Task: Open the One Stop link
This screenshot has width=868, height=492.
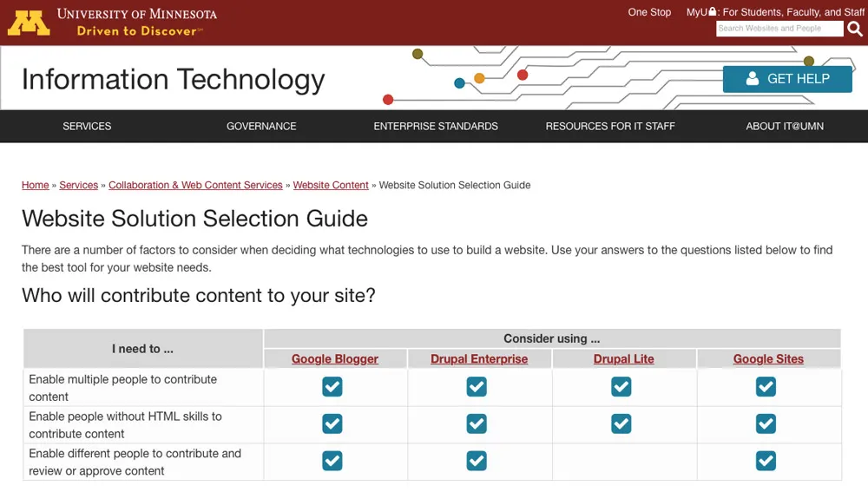Action: click(x=649, y=12)
